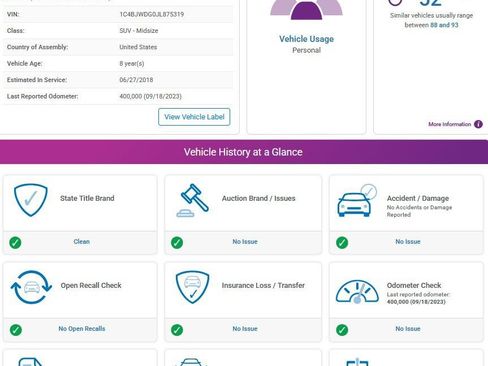Click the Open Recall Check arrows icon
Viewport: 488px width, 366px height.
[x=31, y=287]
